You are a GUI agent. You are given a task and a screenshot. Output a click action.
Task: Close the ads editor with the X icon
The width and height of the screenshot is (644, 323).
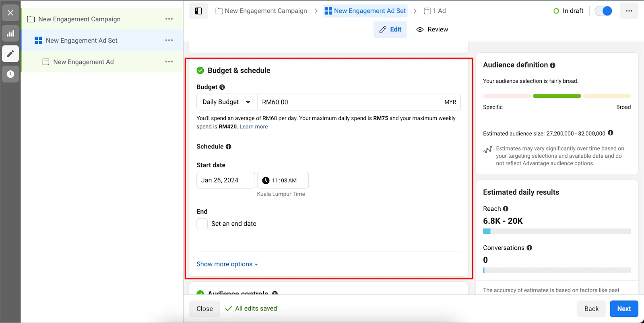tap(10, 13)
